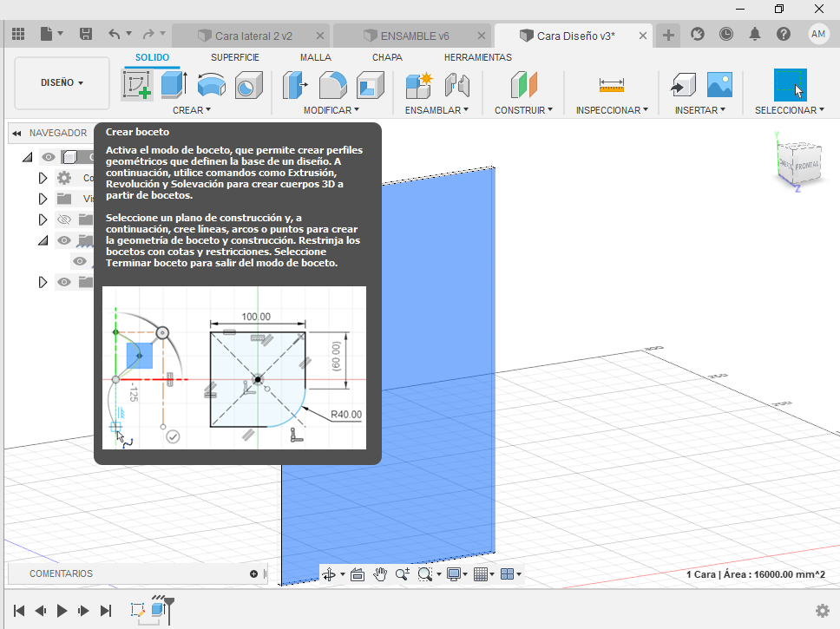This screenshot has height=629, width=840.
Task: Toggle visibility of the nested sketch item
Action: point(80,261)
